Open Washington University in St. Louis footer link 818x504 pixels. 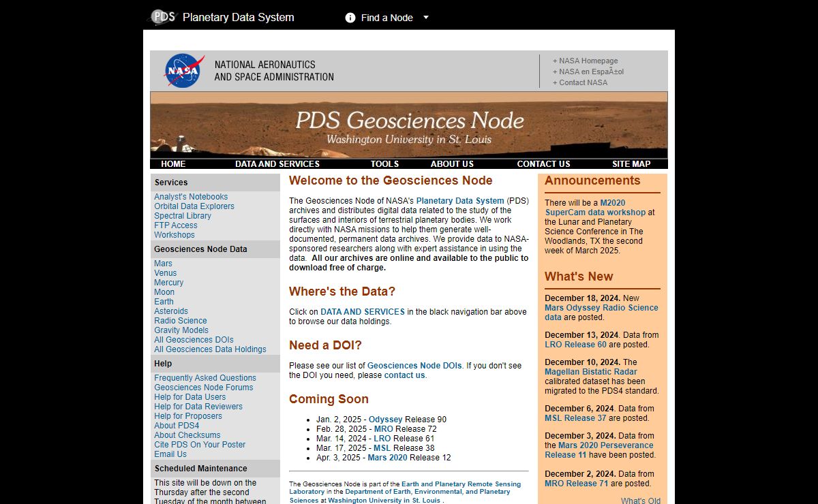pos(384,500)
